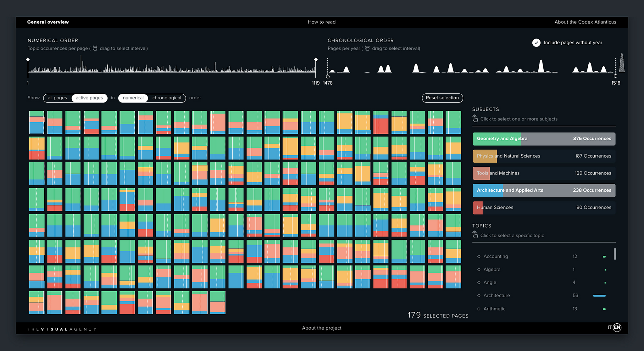Click numerical range right diamond handle

[x=316, y=59]
